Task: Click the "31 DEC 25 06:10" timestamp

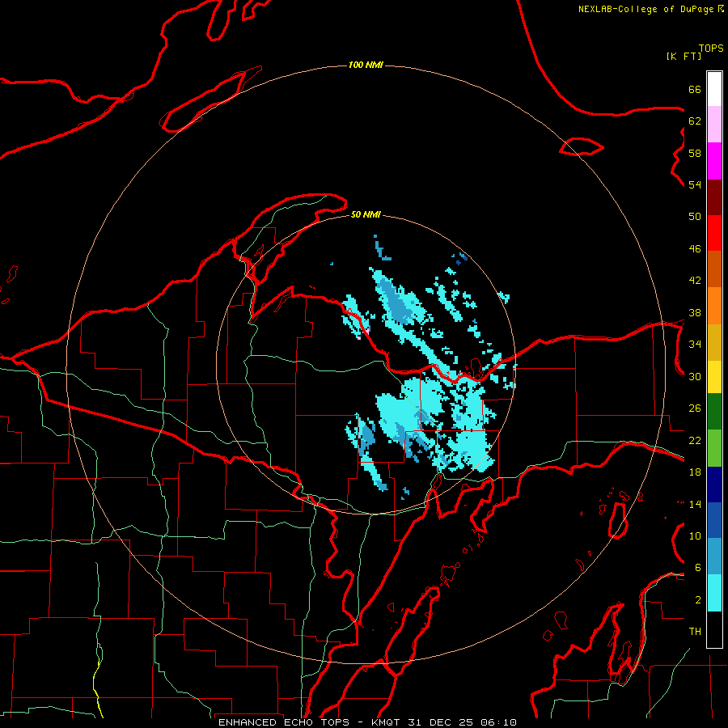Action: coord(463,722)
